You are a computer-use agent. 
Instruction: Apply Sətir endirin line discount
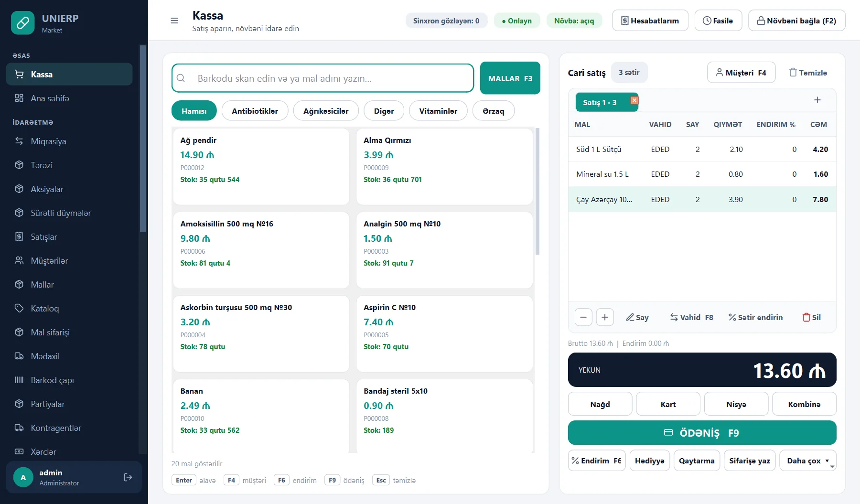click(x=755, y=317)
